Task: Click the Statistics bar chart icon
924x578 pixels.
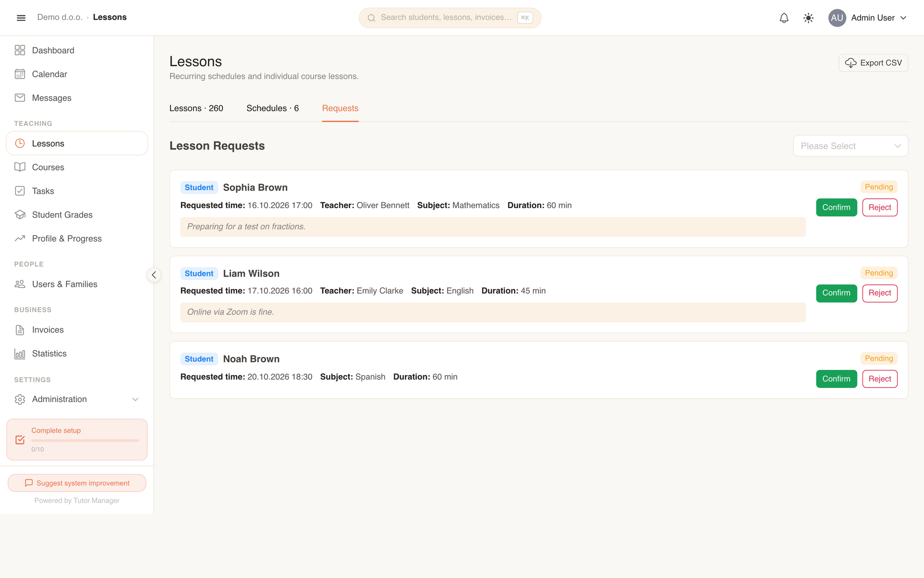Action: (20, 354)
